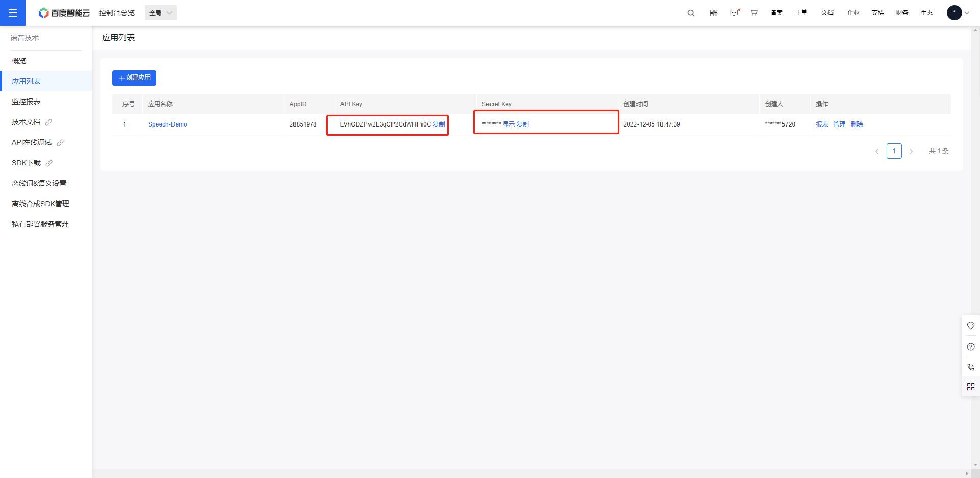Expand the 全局 region dropdown
Viewport: 980px width, 478px height.
(x=160, y=13)
